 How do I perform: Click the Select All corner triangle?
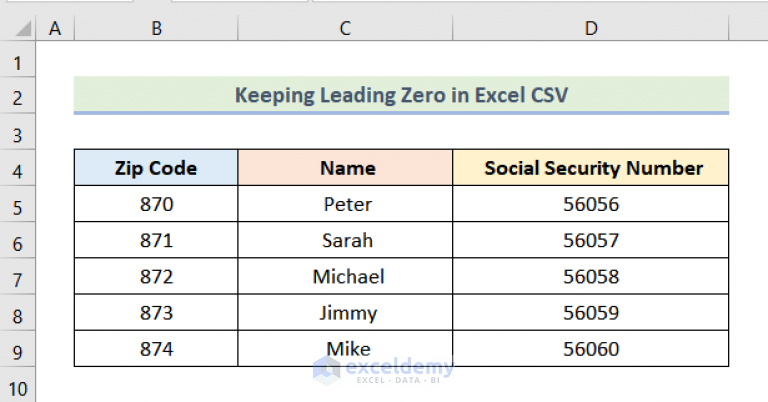pyautogui.click(x=23, y=28)
